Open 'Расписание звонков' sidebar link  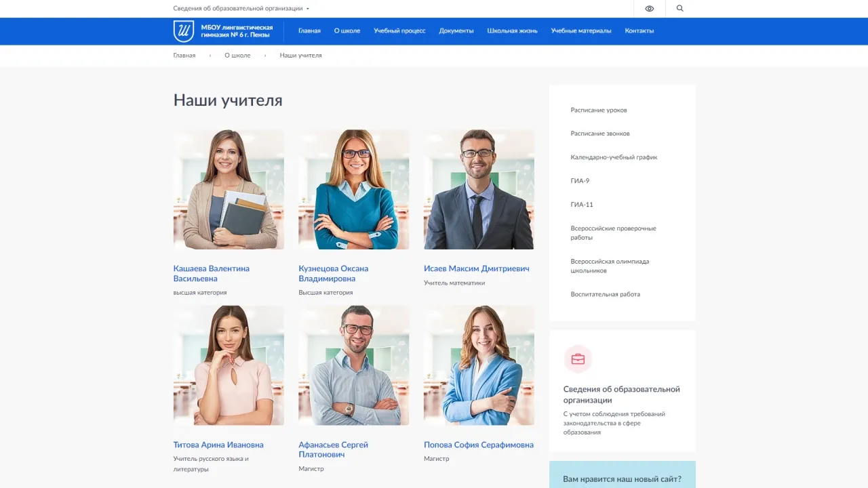point(600,134)
